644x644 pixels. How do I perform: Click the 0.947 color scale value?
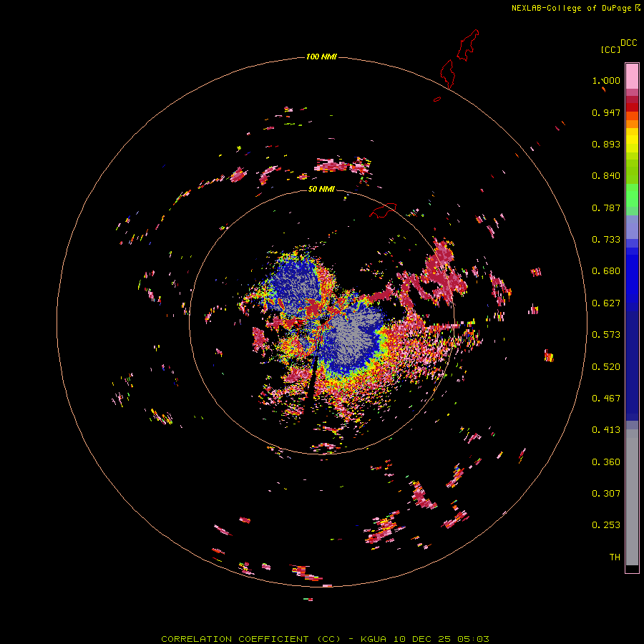click(606, 112)
